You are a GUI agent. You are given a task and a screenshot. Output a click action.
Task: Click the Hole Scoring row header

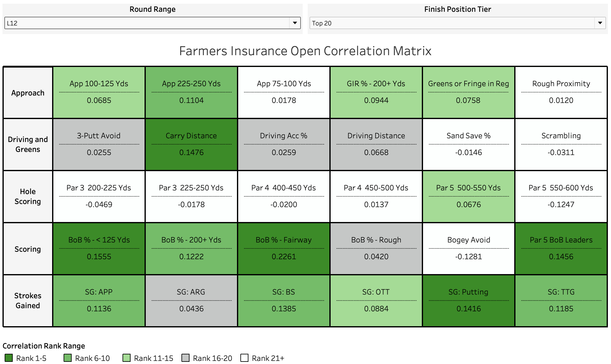[28, 197]
